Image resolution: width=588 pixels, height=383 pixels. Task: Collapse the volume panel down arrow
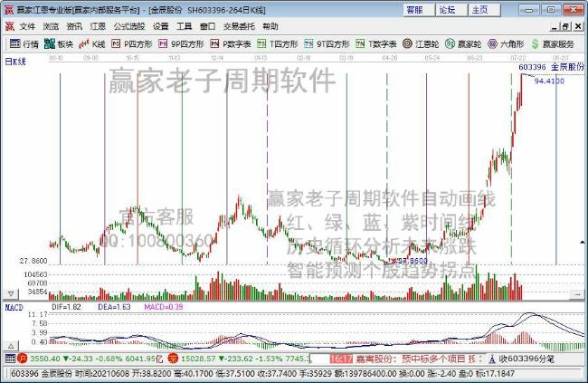pos(11,293)
